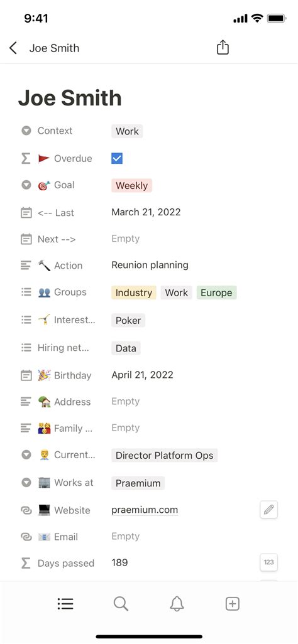Edit the Birthday date April 21, 2022
Viewport: 298px width, 644px height.
(143, 375)
